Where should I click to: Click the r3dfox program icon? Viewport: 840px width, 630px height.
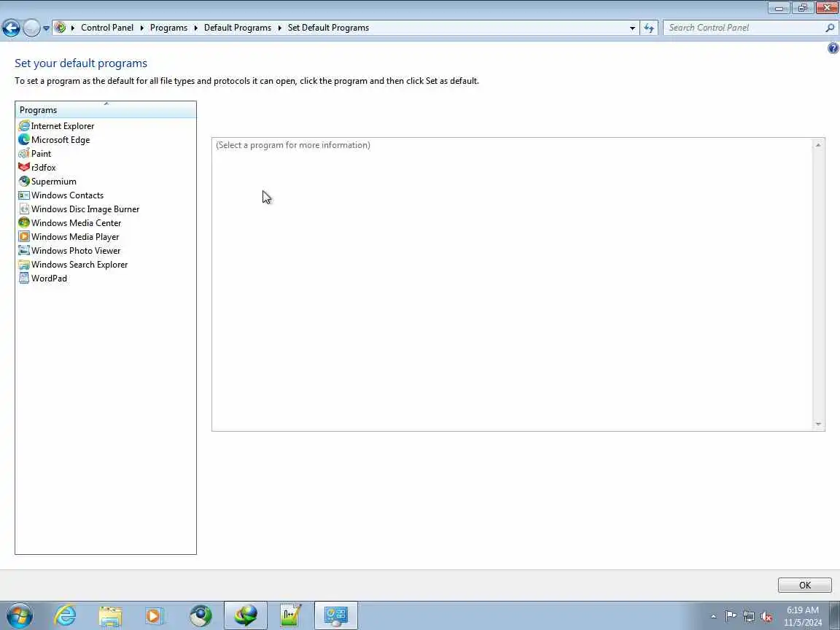click(24, 168)
